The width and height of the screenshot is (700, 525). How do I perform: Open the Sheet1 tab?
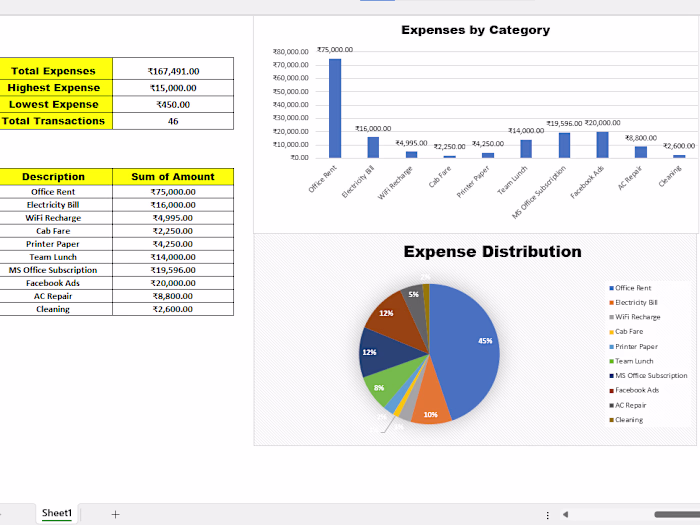point(57,513)
